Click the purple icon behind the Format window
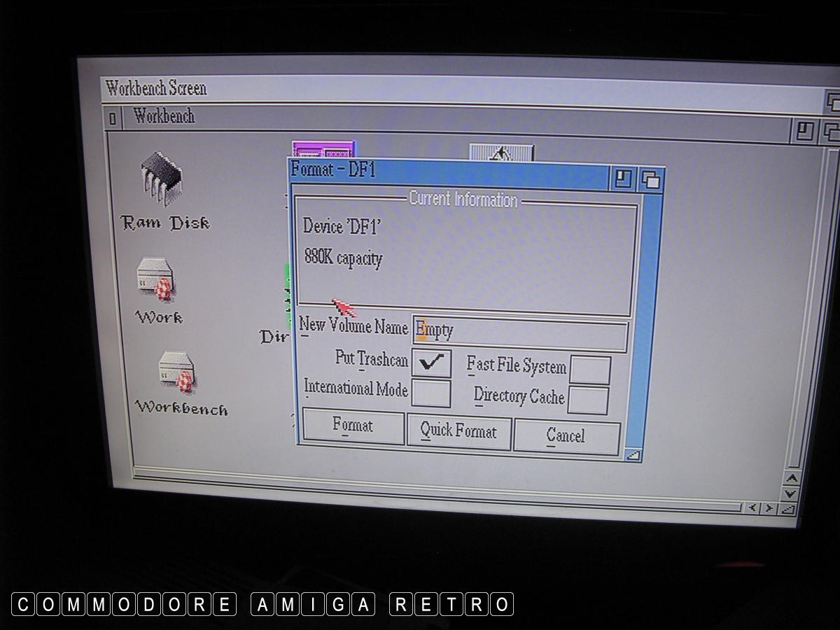The height and width of the screenshot is (630, 840). 323,150
